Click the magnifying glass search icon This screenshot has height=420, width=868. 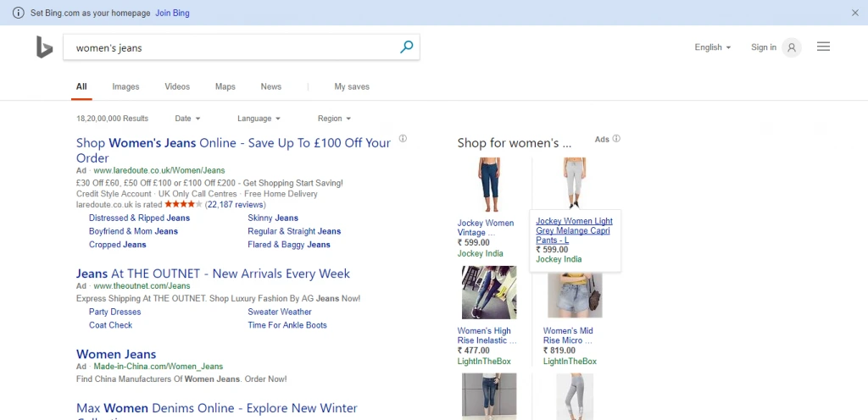pyautogui.click(x=406, y=47)
